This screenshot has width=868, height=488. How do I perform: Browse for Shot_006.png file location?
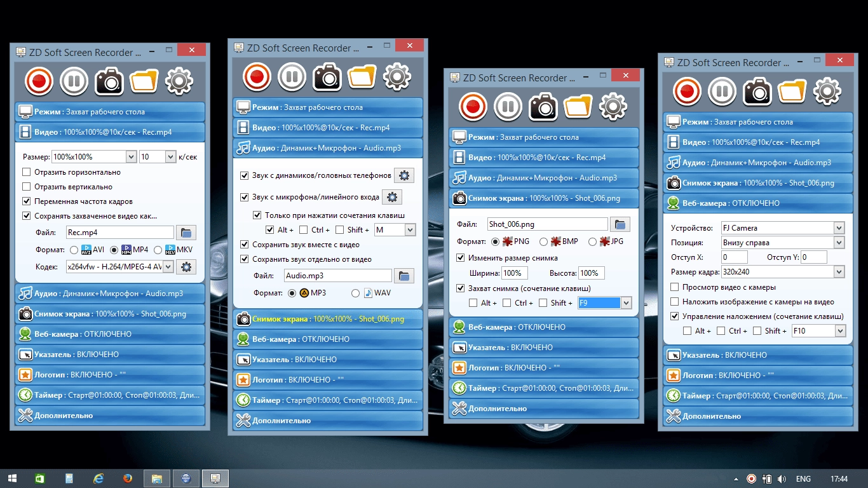(620, 224)
